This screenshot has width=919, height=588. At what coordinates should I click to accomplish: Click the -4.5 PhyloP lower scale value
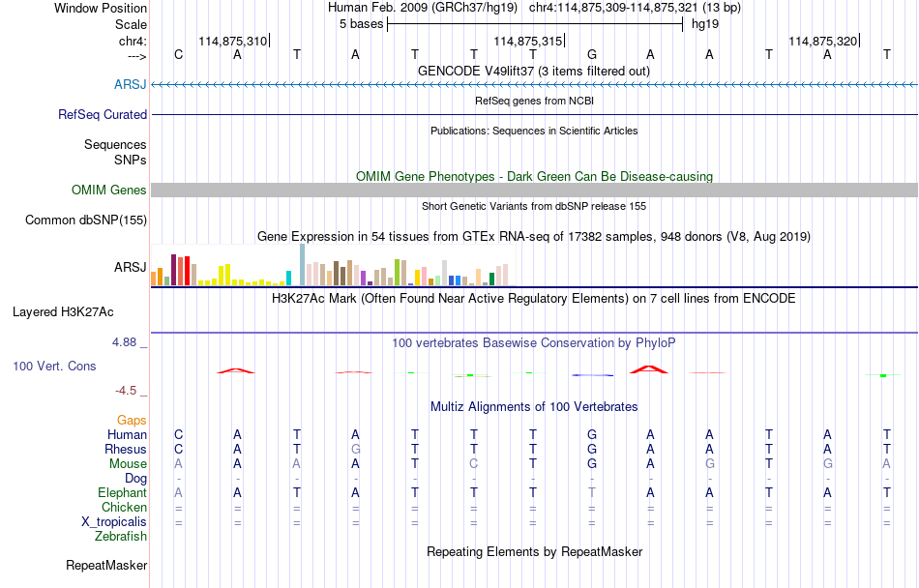click(126, 390)
